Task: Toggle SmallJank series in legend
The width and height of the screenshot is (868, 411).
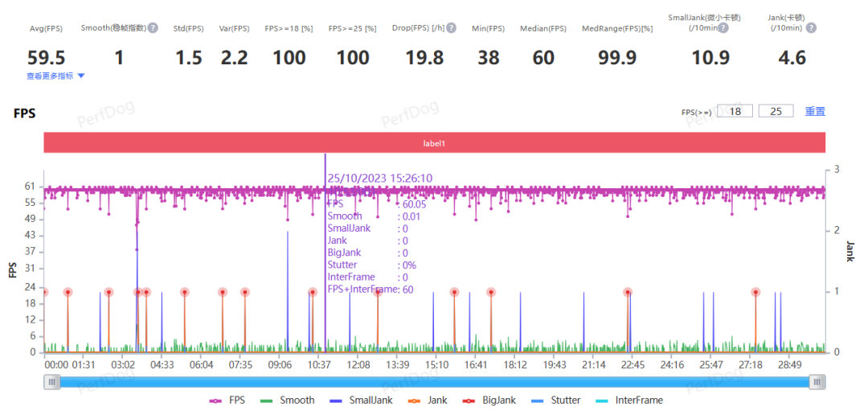Action: click(358, 401)
